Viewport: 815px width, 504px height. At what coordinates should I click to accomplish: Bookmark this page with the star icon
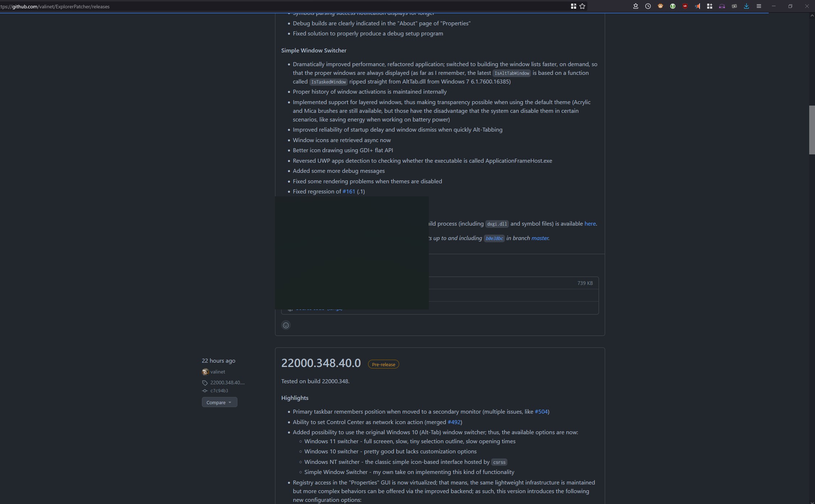(582, 6)
